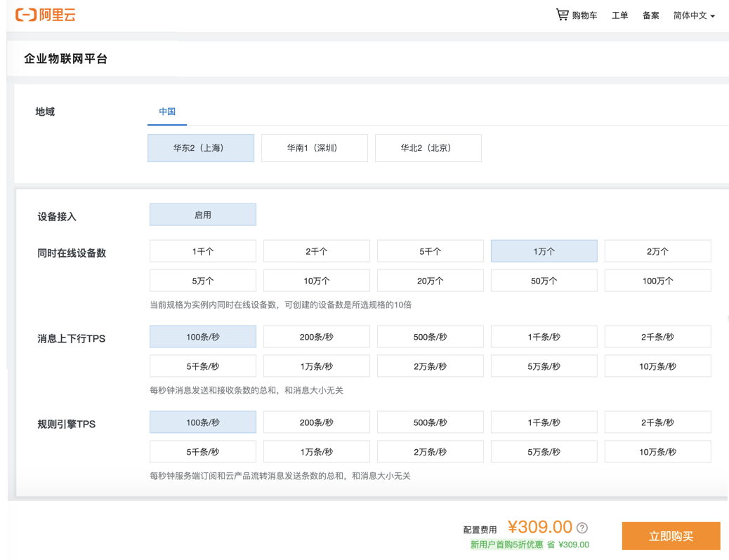The image size is (729, 560).
Task: Set 消息上下行TPS to 10万条/秒
Action: [x=658, y=366]
